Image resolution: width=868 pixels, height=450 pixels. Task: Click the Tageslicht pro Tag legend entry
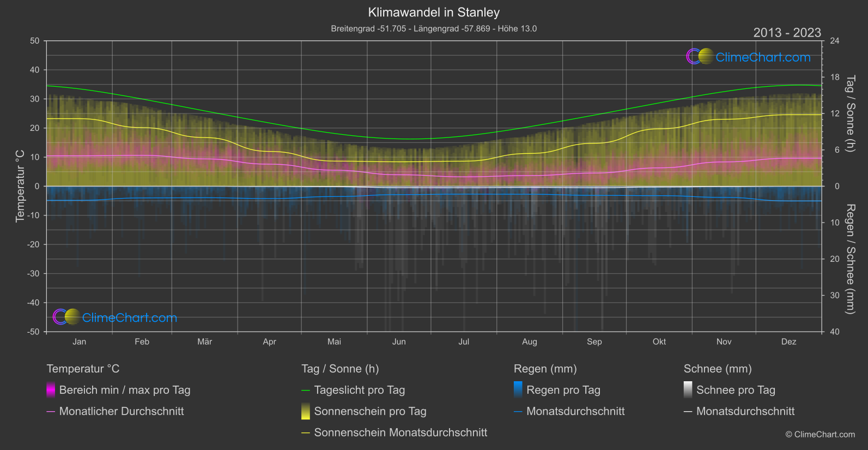[x=354, y=390]
